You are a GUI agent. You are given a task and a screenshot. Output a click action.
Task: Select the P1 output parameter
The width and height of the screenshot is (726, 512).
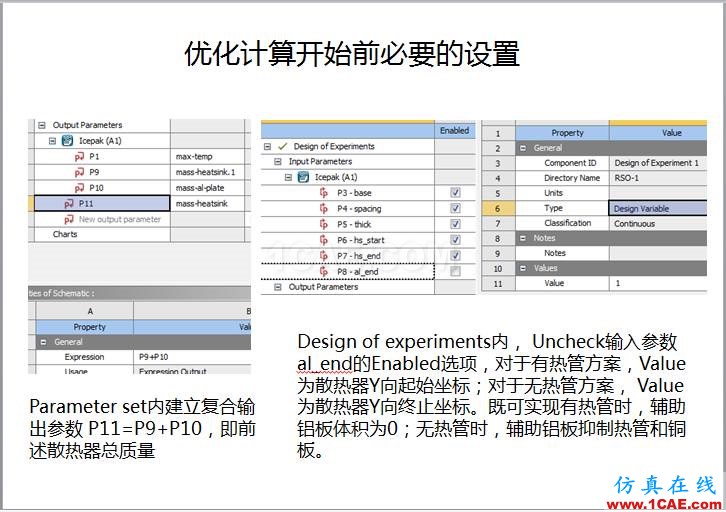pyautogui.click(x=102, y=157)
